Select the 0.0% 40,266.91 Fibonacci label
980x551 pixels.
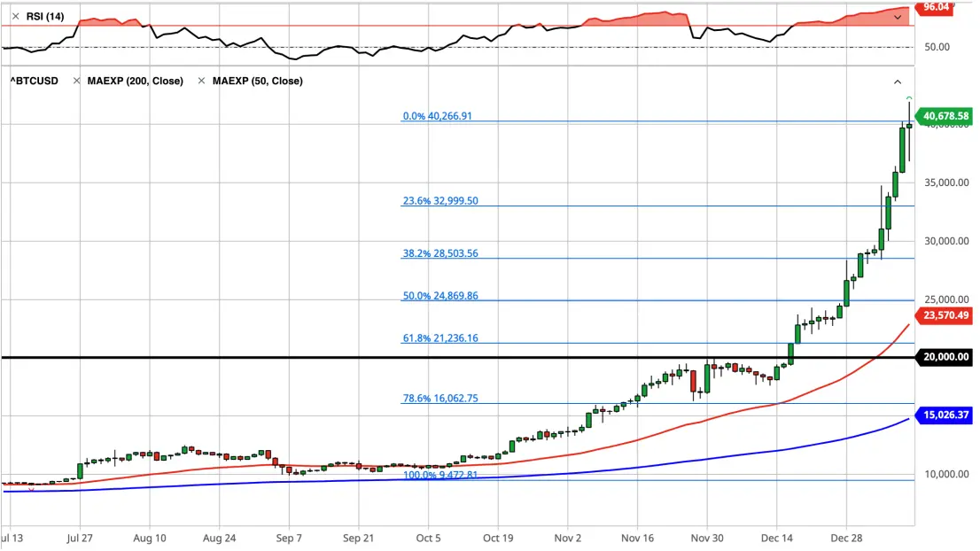click(x=438, y=116)
